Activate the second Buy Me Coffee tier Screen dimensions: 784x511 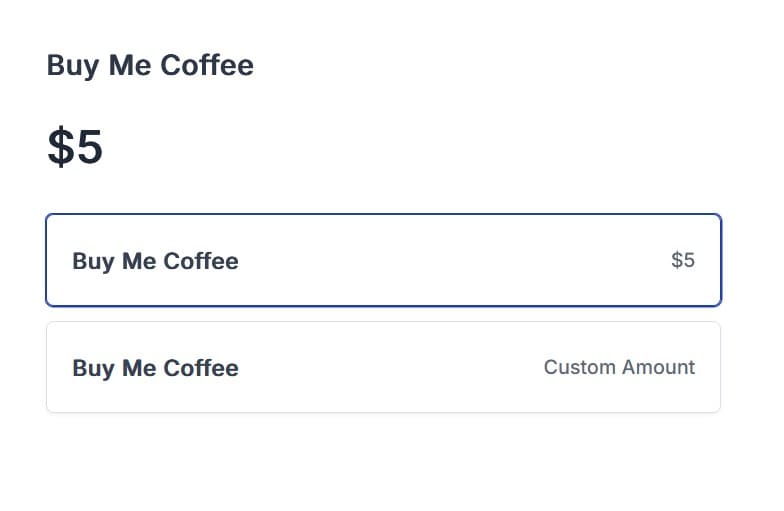(x=383, y=367)
